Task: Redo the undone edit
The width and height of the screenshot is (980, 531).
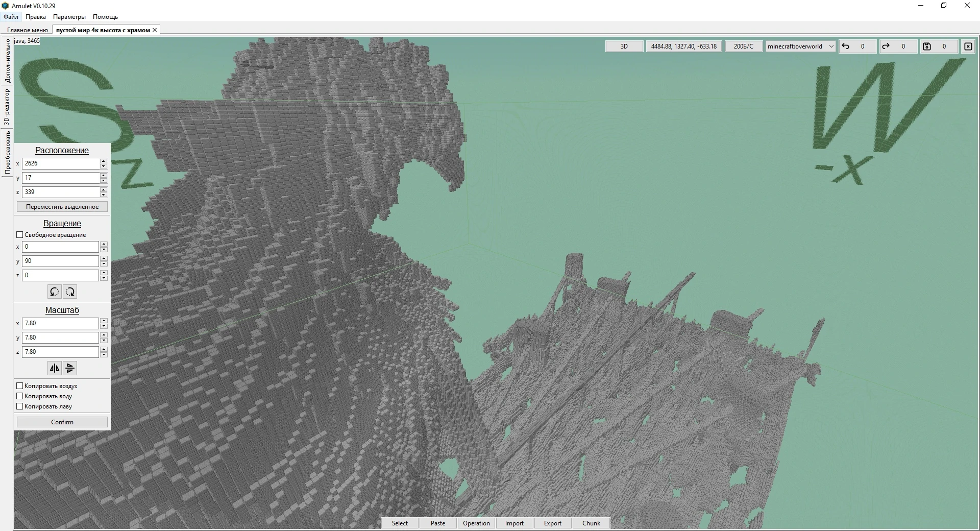Action: coord(898,46)
